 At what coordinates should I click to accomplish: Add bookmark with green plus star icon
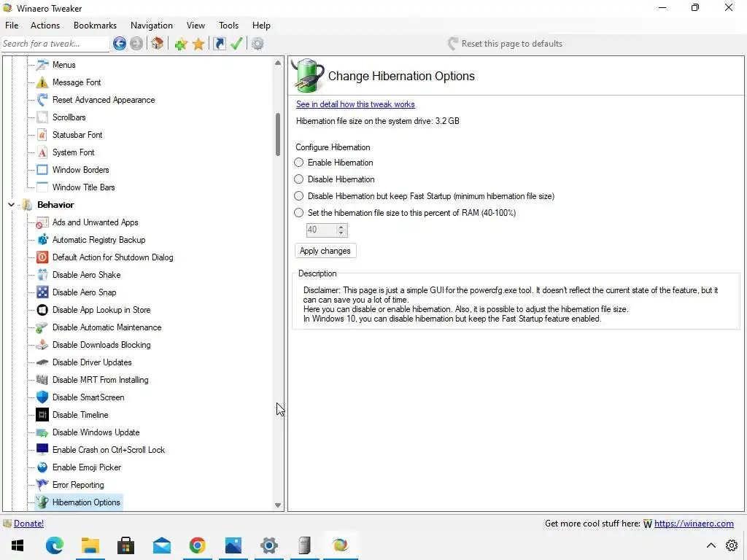pyautogui.click(x=181, y=44)
